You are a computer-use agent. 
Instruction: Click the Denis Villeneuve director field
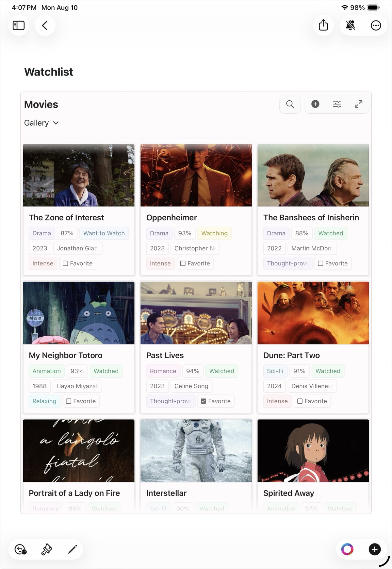[x=312, y=386]
